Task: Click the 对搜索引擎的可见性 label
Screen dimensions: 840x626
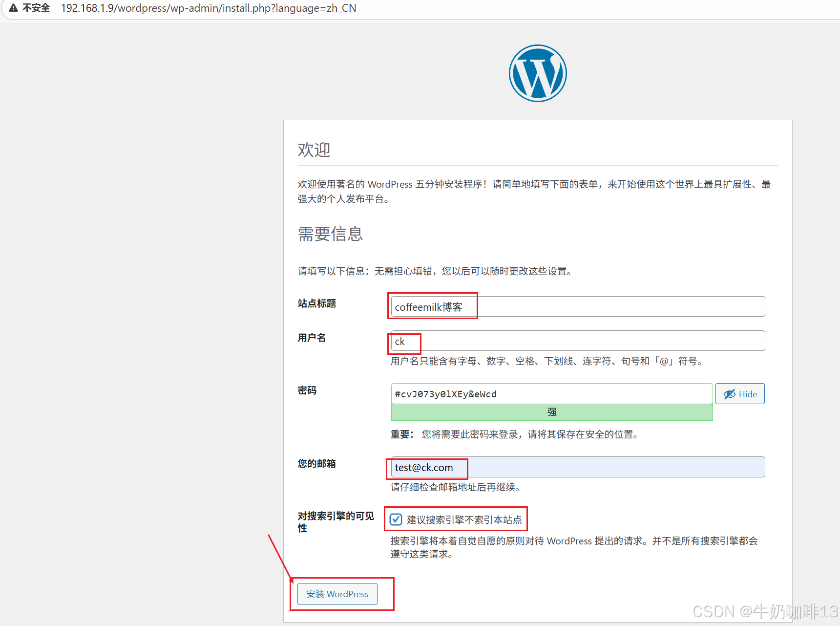Action: [336, 522]
